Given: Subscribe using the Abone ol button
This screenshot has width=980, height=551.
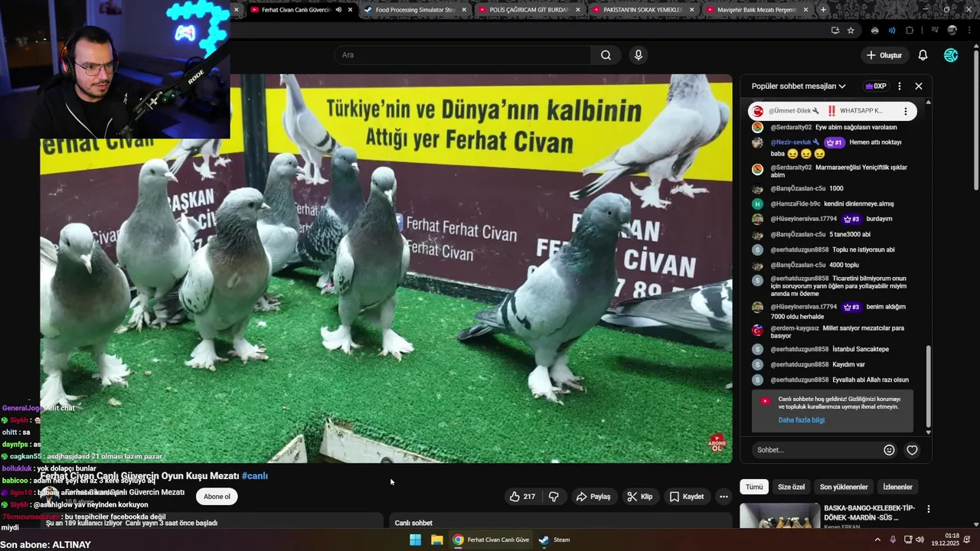Looking at the screenshot, I should coord(217,497).
